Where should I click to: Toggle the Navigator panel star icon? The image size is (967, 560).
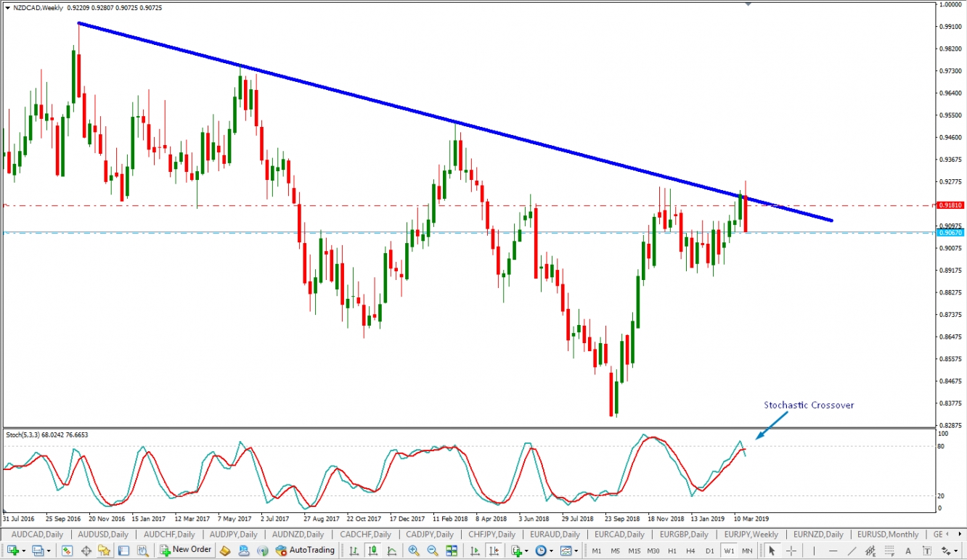[x=105, y=551]
